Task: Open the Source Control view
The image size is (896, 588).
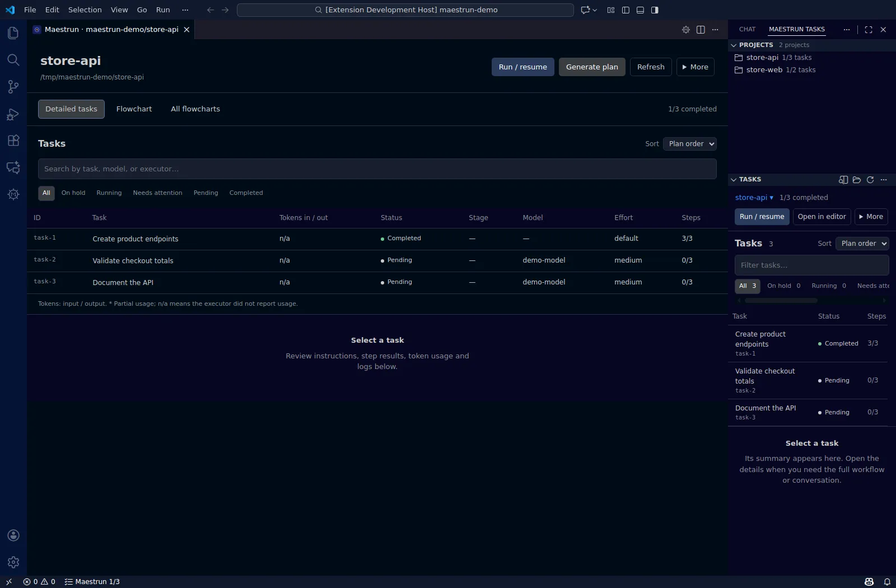Action: (13, 87)
